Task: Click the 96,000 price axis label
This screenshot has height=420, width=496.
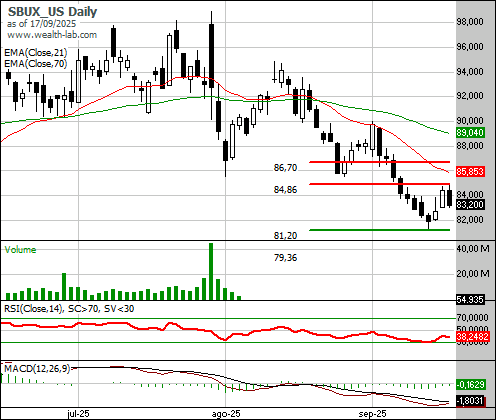Action: 470,46
